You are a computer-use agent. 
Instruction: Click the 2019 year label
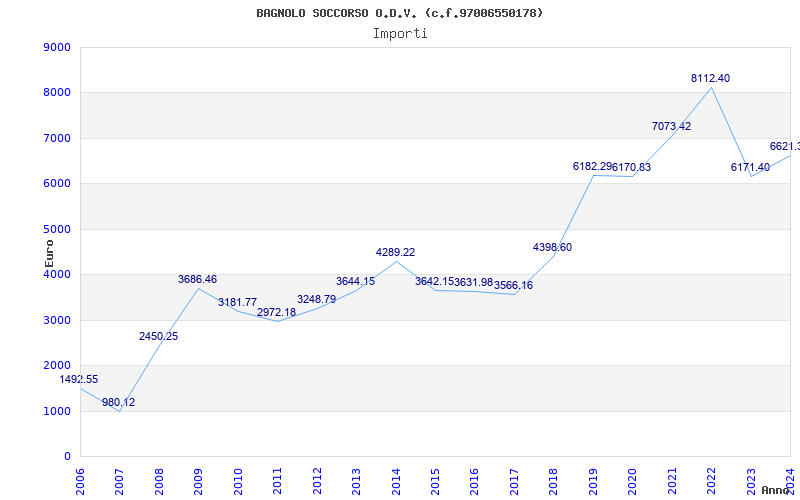tap(593, 482)
